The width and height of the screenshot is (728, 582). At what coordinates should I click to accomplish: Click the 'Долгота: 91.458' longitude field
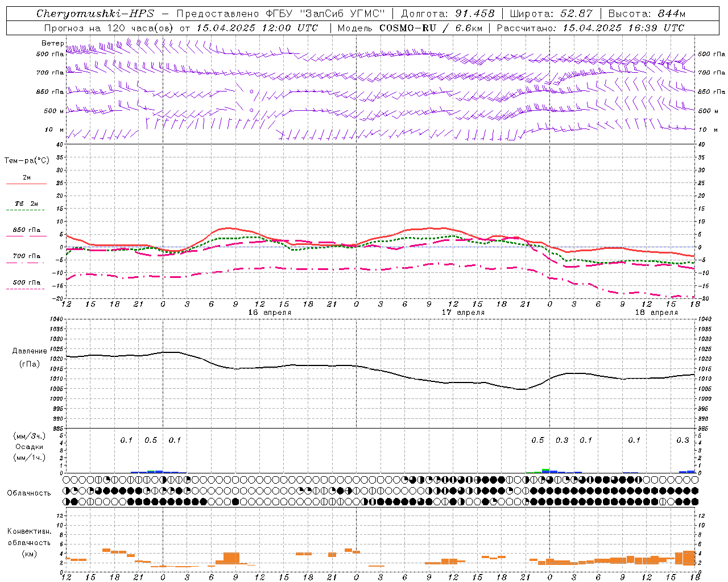click(448, 14)
